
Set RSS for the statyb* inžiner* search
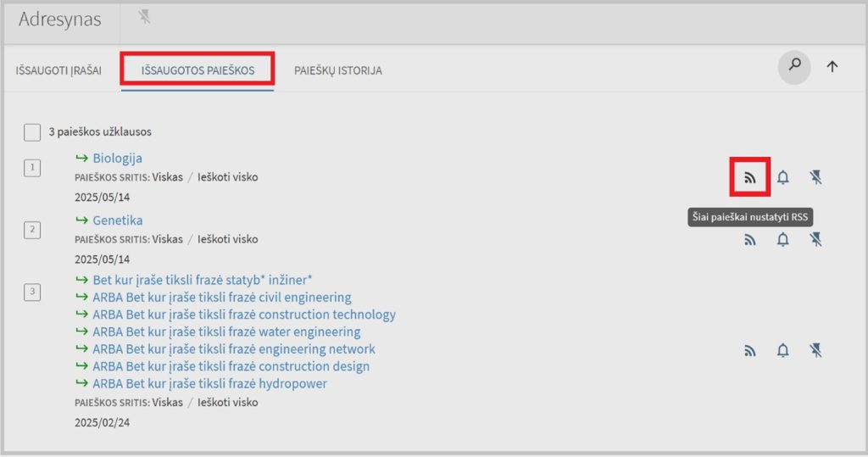(749, 350)
